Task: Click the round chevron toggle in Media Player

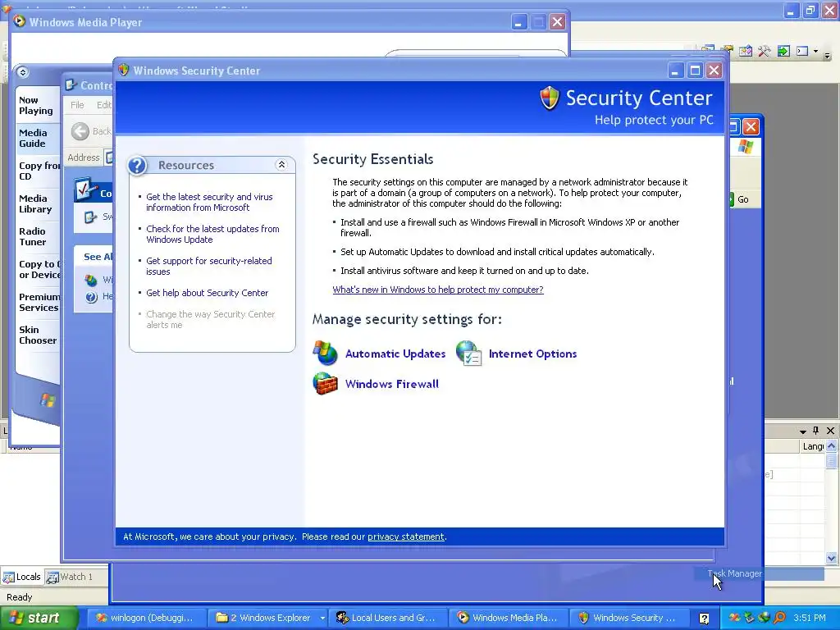Action: [x=22, y=72]
